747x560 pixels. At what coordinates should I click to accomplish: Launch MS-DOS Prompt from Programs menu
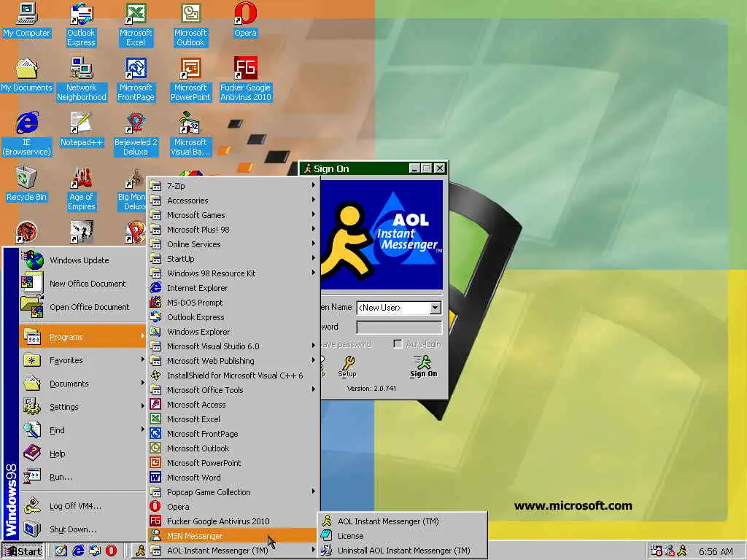[x=233, y=303]
